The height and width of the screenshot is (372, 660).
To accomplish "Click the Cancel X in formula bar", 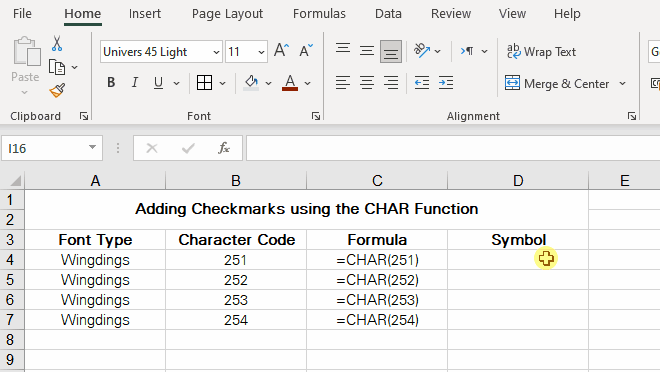I will [152, 148].
